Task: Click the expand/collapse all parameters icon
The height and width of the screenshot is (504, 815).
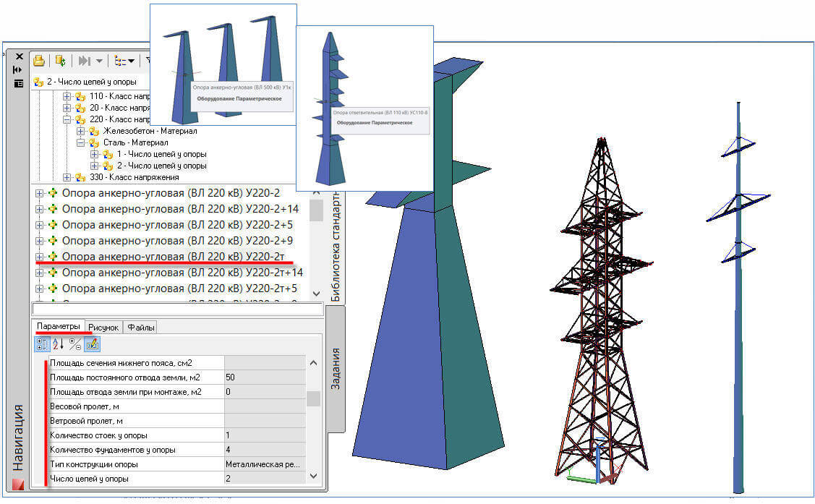Action: point(75,344)
